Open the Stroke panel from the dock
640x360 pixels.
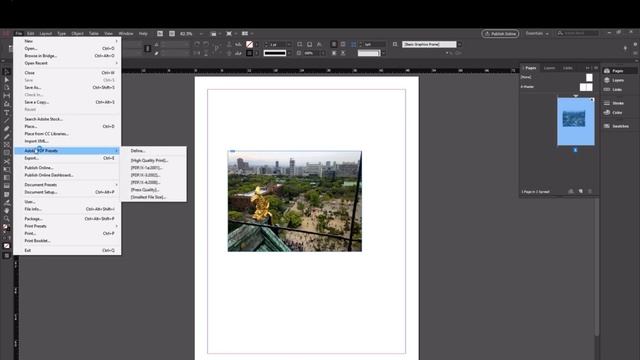tap(618, 103)
